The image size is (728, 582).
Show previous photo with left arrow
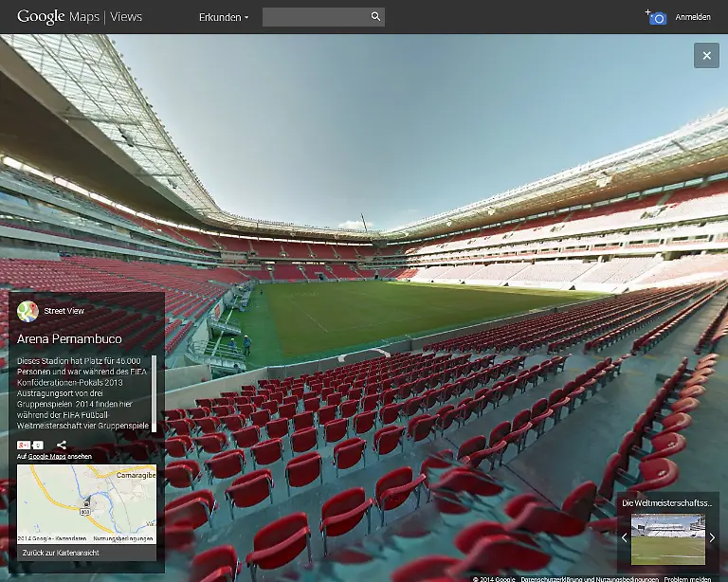[624, 537]
